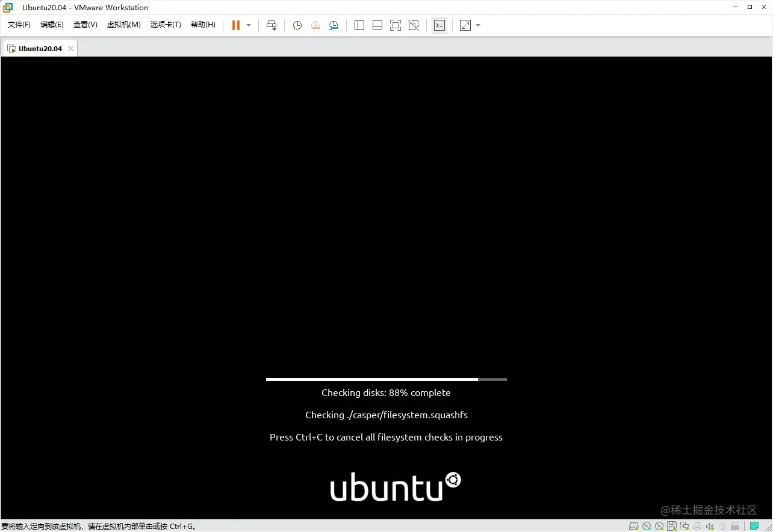Open the 选项卡(T) menu
Image resolution: width=773 pixels, height=532 pixels.
[166, 25]
